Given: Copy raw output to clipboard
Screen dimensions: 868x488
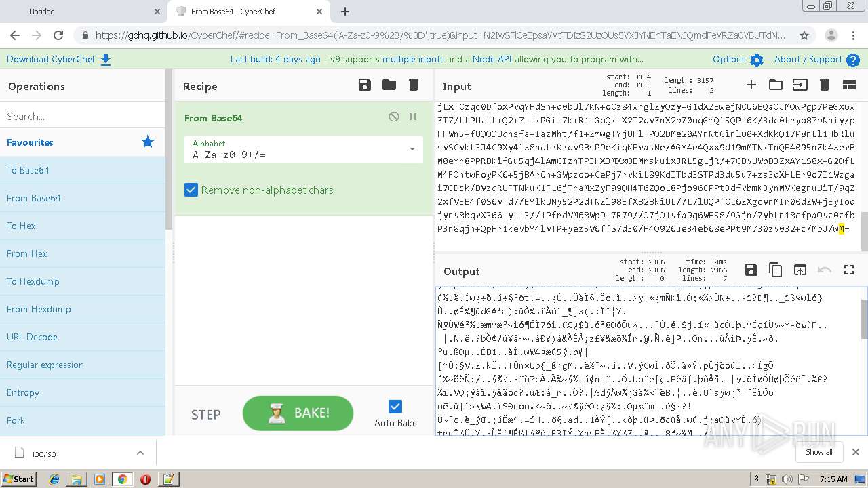Looking at the screenshot, I should 775,270.
